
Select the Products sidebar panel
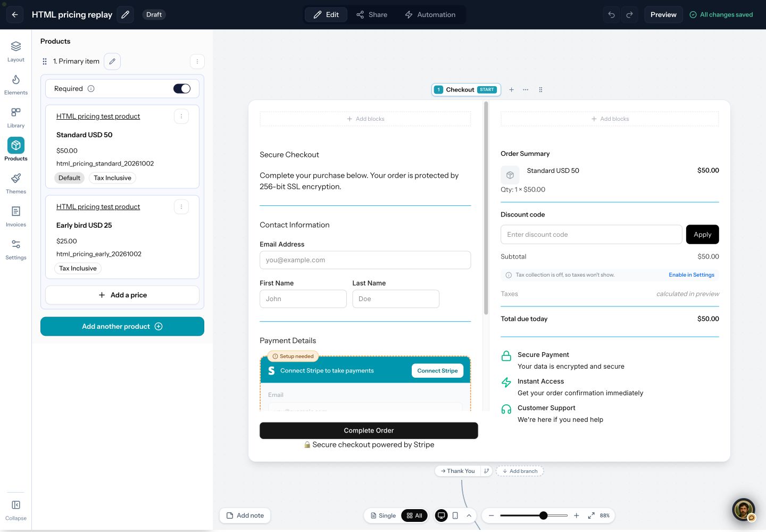(16, 150)
